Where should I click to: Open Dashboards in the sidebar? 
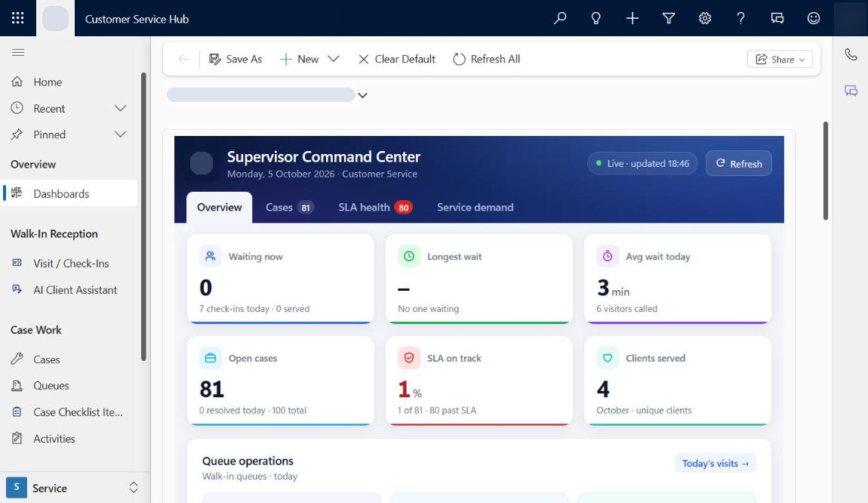(x=69, y=193)
